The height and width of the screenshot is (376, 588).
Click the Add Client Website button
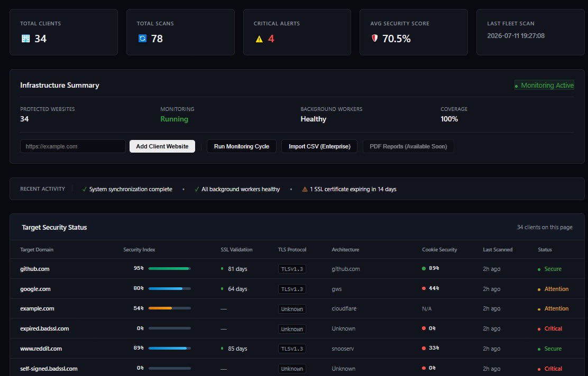(x=162, y=146)
